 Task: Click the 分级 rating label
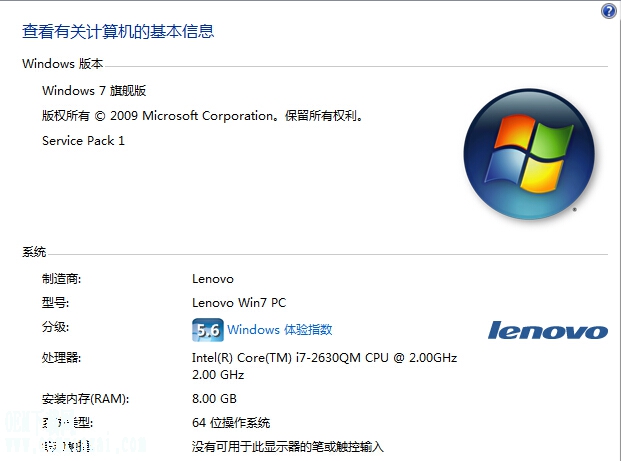55,327
